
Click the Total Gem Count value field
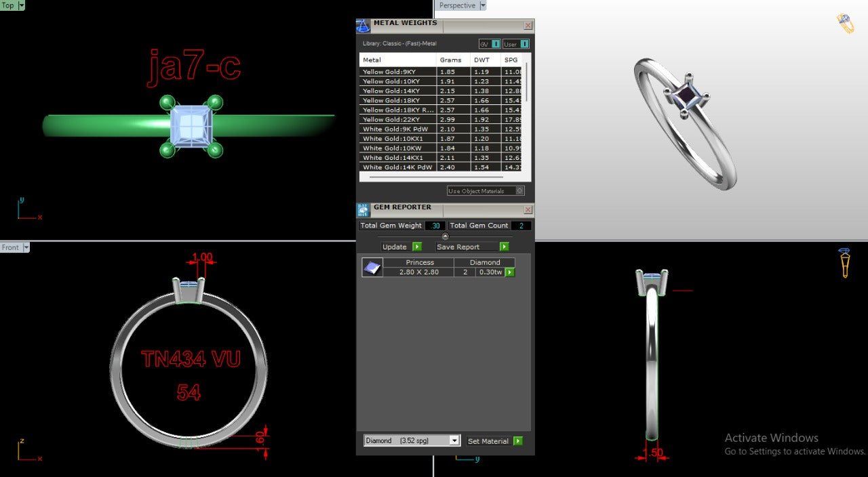click(x=521, y=226)
